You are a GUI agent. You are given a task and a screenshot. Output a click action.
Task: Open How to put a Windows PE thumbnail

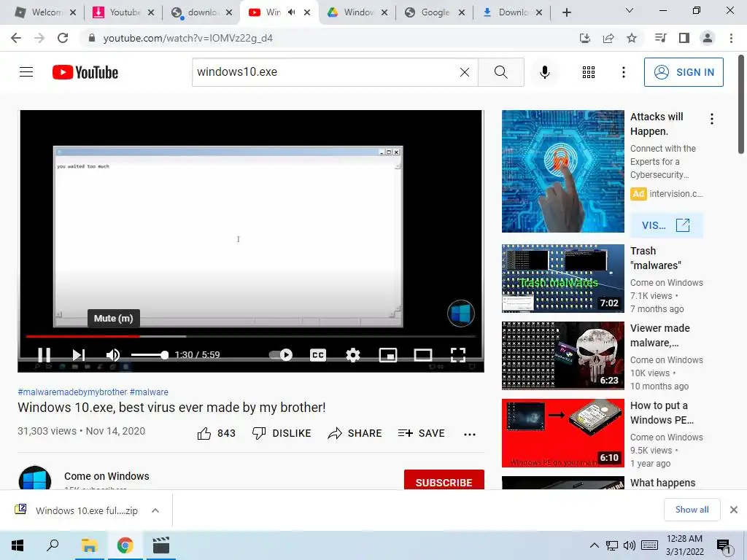(562, 433)
